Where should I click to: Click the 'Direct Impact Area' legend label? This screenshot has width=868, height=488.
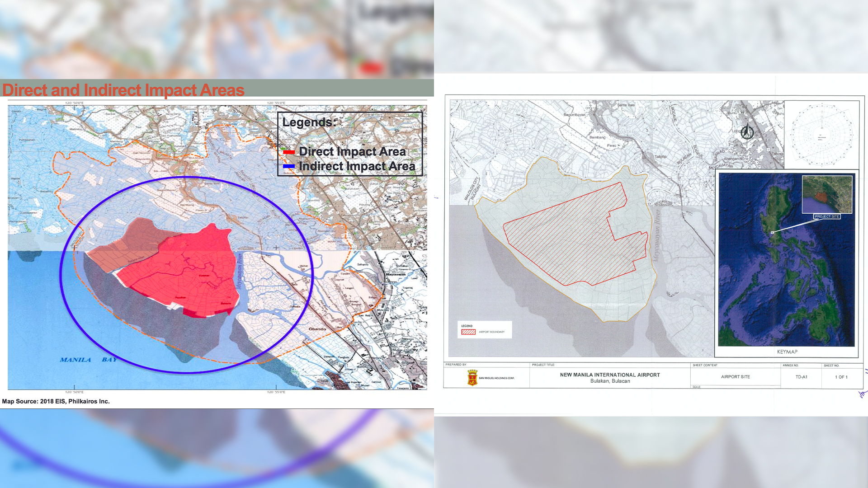pyautogui.click(x=353, y=151)
